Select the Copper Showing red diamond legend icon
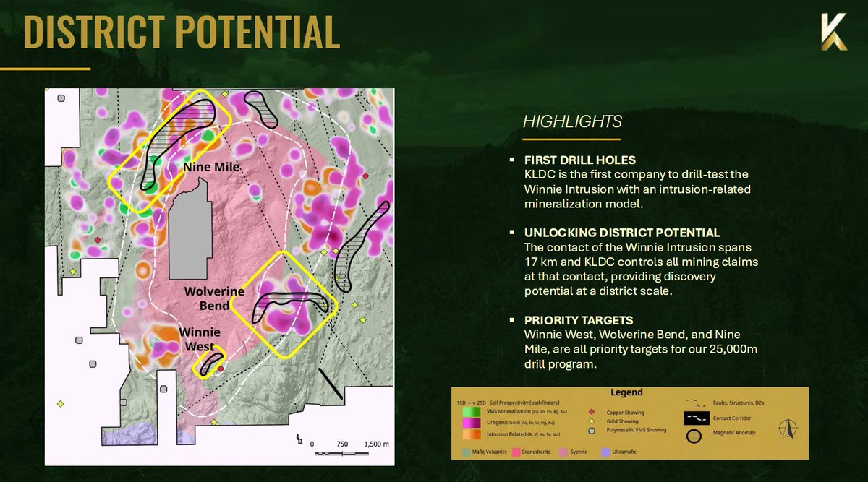The width and height of the screenshot is (868, 482). (592, 410)
